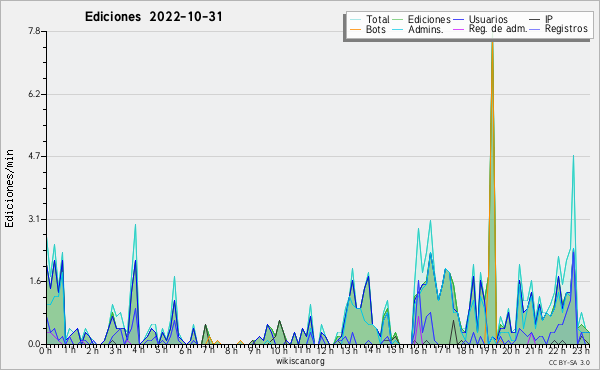The height and width of the screenshot is (370, 600).
Task: Click the 7.8 y-axis value
Action: pyautogui.click(x=34, y=31)
